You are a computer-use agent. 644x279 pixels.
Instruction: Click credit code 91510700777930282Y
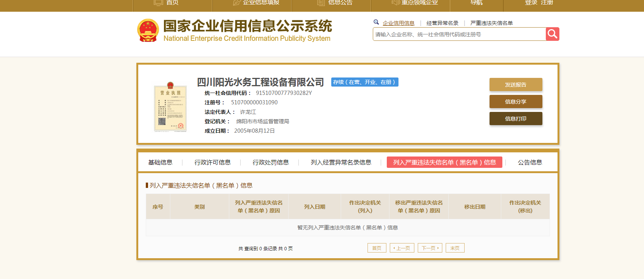pos(284,93)
